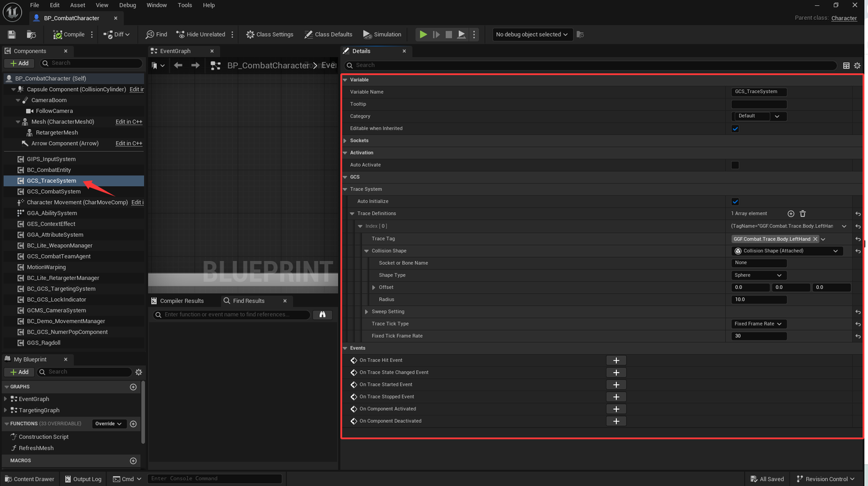Navigate forward in EventGraph
Screen dimensions: 868x486
point(195,65)
